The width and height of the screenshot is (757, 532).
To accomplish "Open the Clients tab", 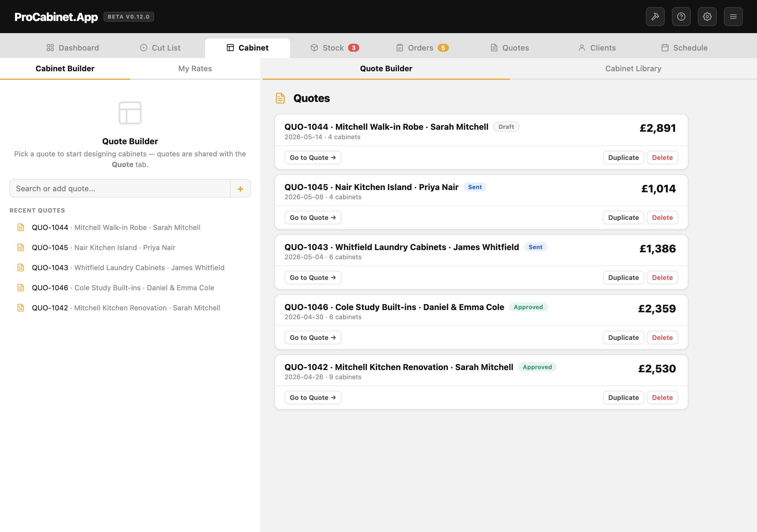I will (x=597, y=48).
